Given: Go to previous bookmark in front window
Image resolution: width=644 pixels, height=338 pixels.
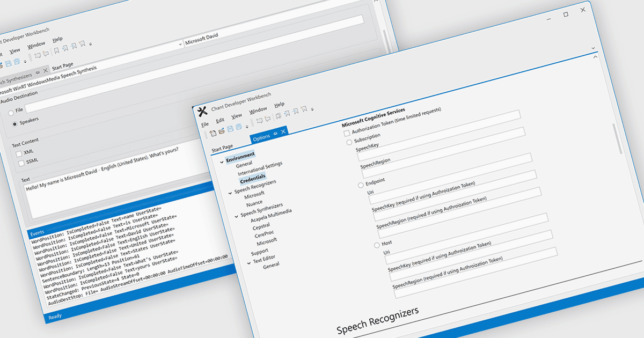Looking at the screenshot, I should 287,113.
